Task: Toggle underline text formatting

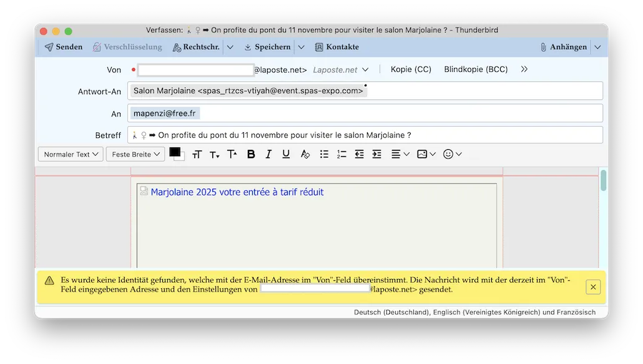Action: click(x=286, y=154)
